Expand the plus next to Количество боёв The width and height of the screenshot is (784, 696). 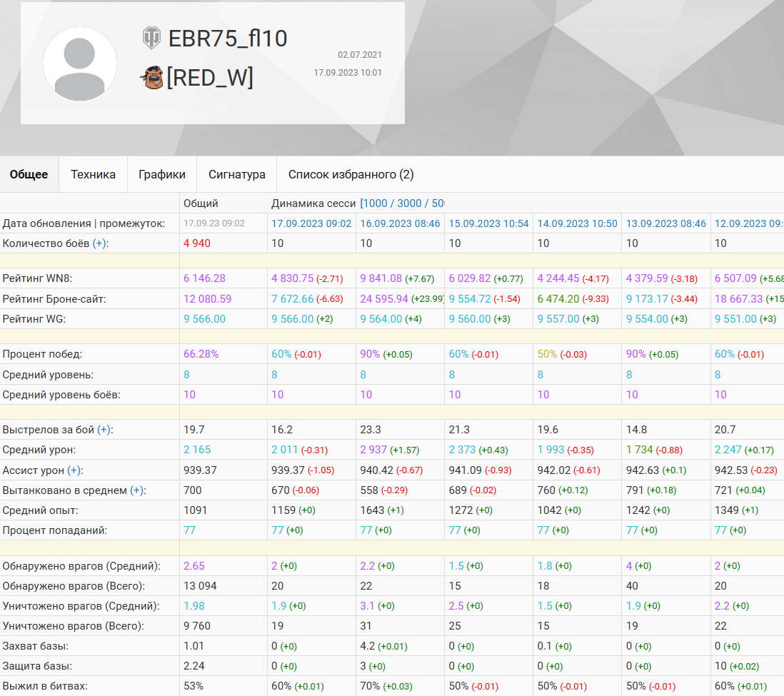100,243
